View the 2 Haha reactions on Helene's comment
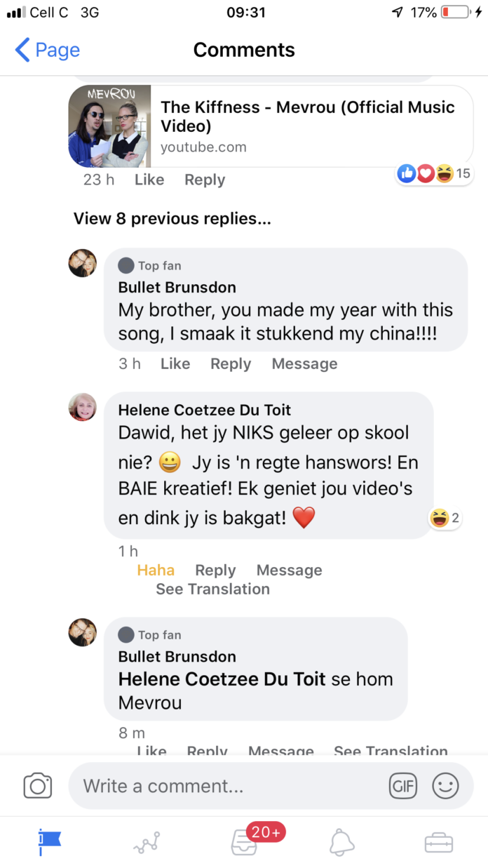 (x=445, y=519)
